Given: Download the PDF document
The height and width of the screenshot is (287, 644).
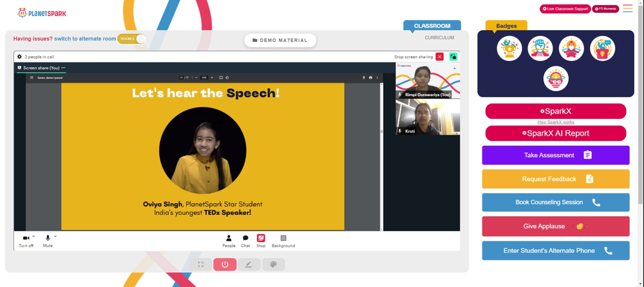Looking at the screenshot, I should point(363,78).
